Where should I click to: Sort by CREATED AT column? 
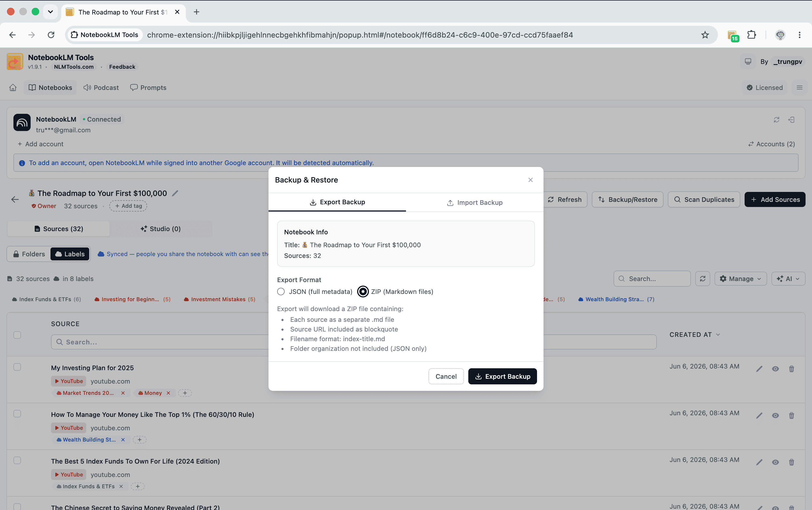(695, 335)
